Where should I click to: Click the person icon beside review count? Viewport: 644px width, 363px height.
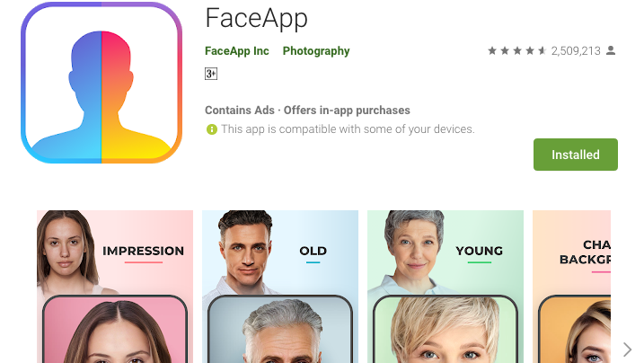611,50
